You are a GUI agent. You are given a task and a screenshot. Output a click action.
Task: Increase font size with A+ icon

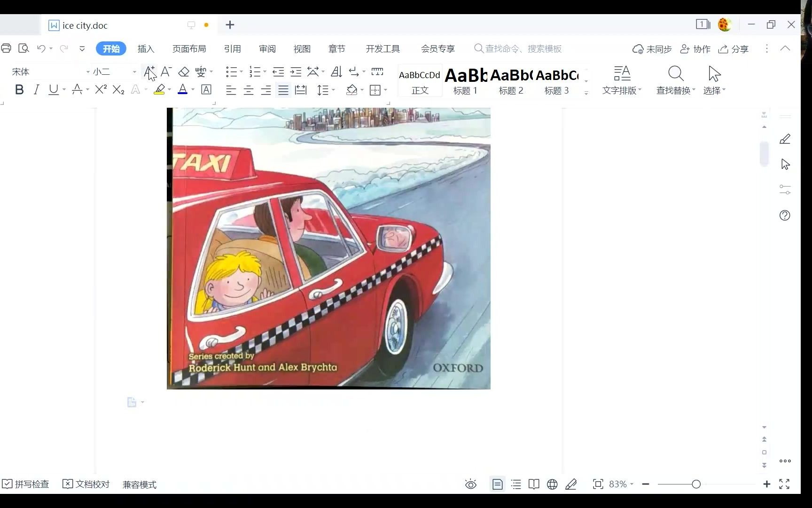pos(149,71)
